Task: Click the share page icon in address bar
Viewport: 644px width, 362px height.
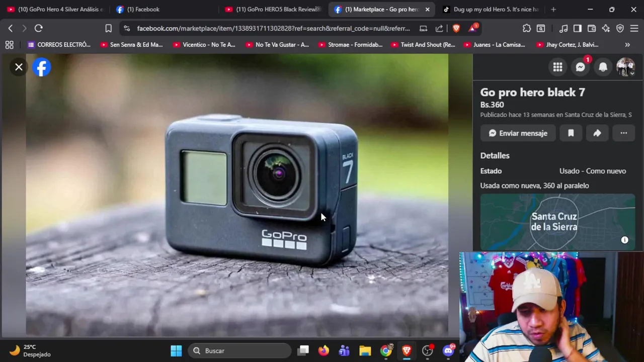Action: (439, 29)
